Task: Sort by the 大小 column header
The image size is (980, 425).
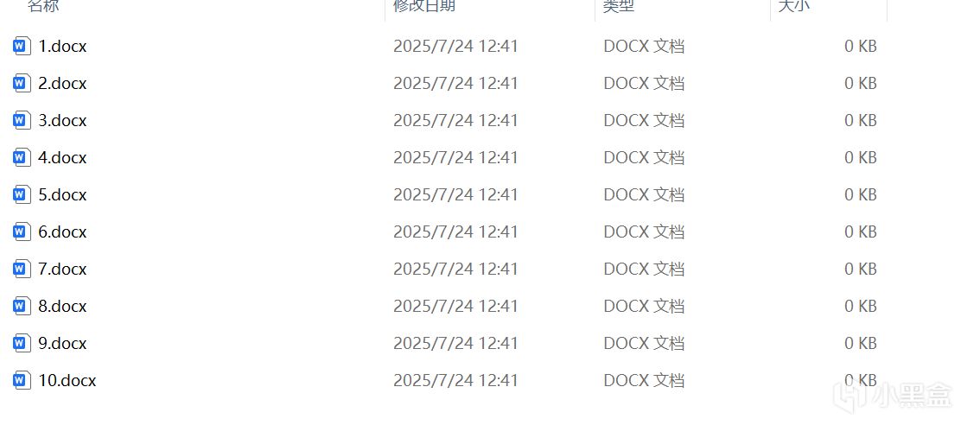Action: point(794,6)
